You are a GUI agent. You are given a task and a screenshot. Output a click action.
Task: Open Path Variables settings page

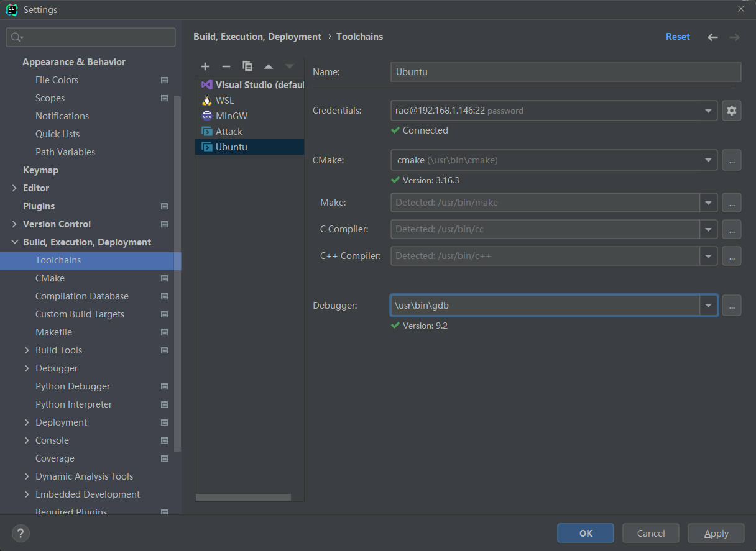65,152
